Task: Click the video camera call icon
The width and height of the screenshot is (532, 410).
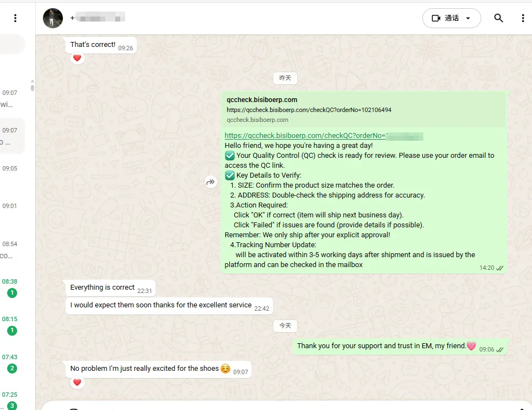Action: coord(436,18)
